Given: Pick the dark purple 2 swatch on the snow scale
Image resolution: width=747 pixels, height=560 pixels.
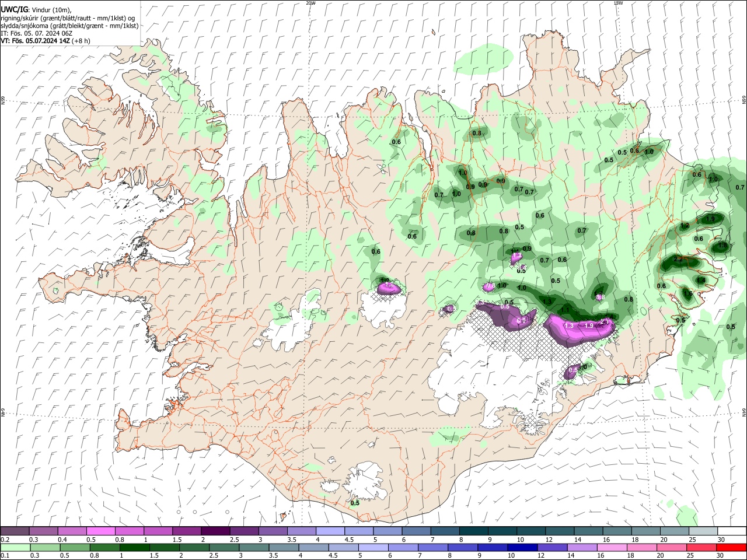Looking at the screenshot, I should tap(215, 531).
